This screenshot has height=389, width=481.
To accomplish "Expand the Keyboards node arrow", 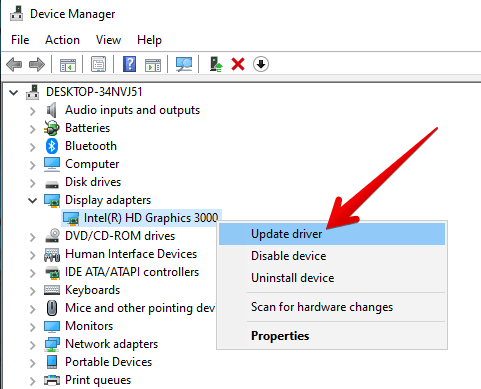I will point(32,291).
